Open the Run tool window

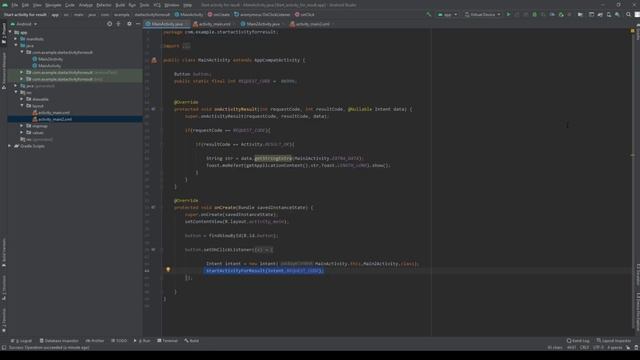tap(142, 340)
